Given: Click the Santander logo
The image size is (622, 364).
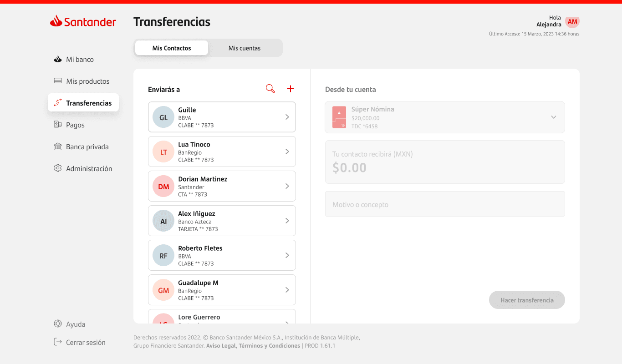Looking at the screenshot, I should [83, 21].
